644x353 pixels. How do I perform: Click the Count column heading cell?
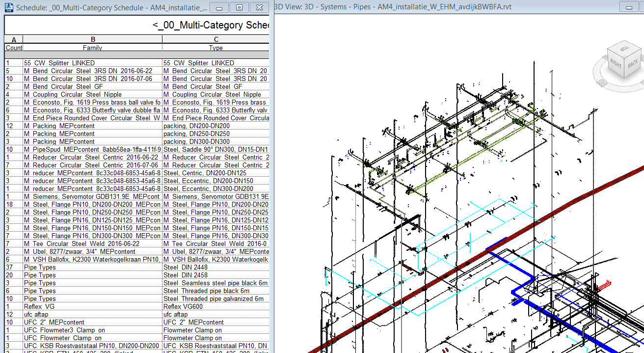[x=14, y=48]
